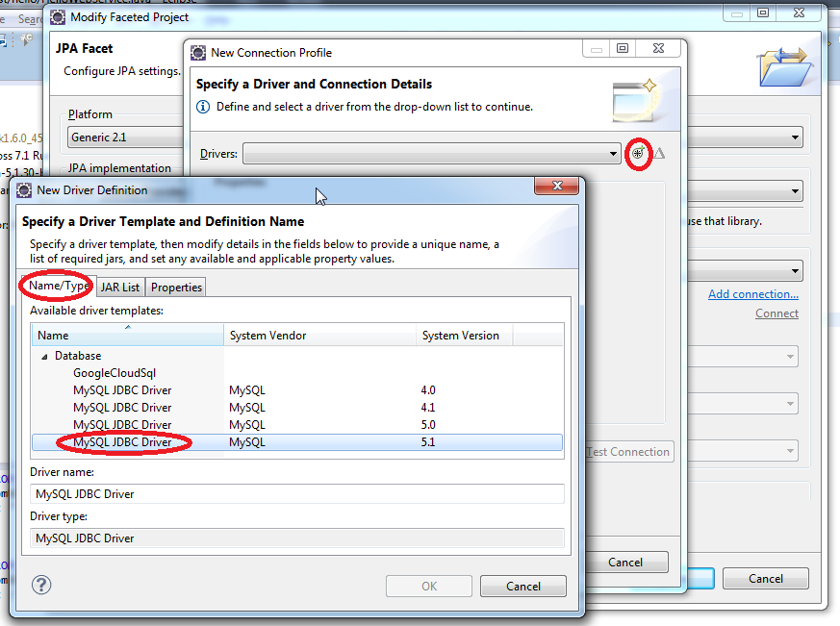Select the Name/Type tab
This screenshot has width=840, height=626.
[x=59, y=287]
